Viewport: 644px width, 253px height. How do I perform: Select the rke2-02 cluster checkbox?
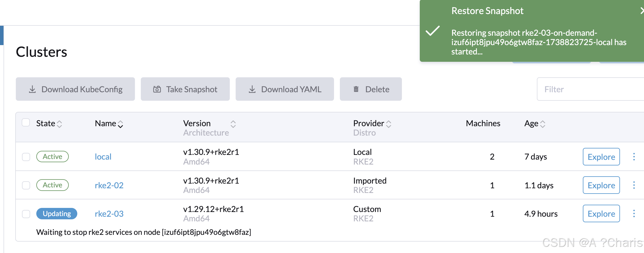tap(26, 185)
